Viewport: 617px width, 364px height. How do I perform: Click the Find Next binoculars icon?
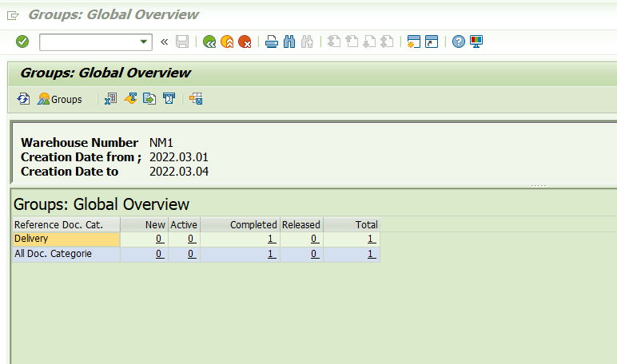pyautogui.click(x=307, y=42)
